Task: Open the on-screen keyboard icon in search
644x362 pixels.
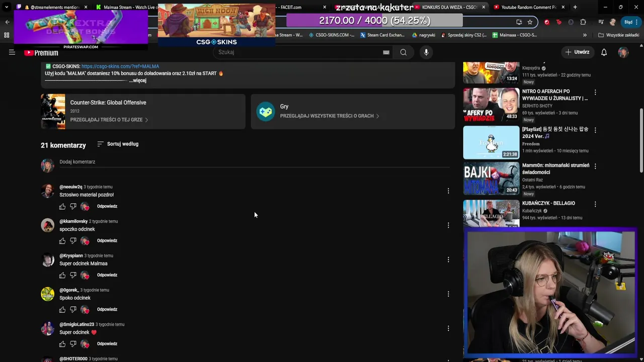Action: click(x=386, y=52)
